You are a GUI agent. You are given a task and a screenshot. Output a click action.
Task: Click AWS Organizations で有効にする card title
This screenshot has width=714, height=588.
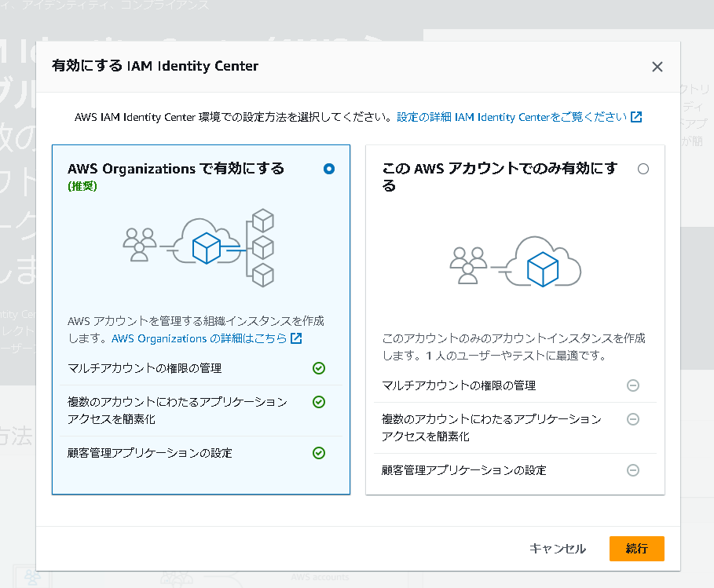click(x=176, y=169)
